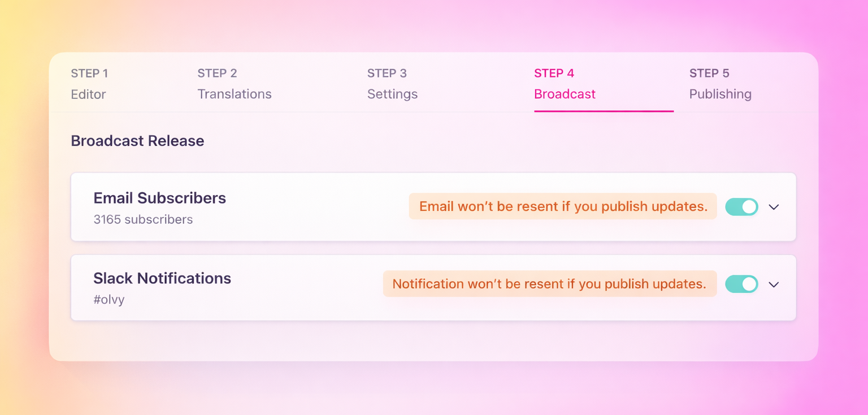Image resolution: width=868 pixels, height=415 pixels.
Task: Click the pink underline below Broadcast
Action: [x=604, y=111]
